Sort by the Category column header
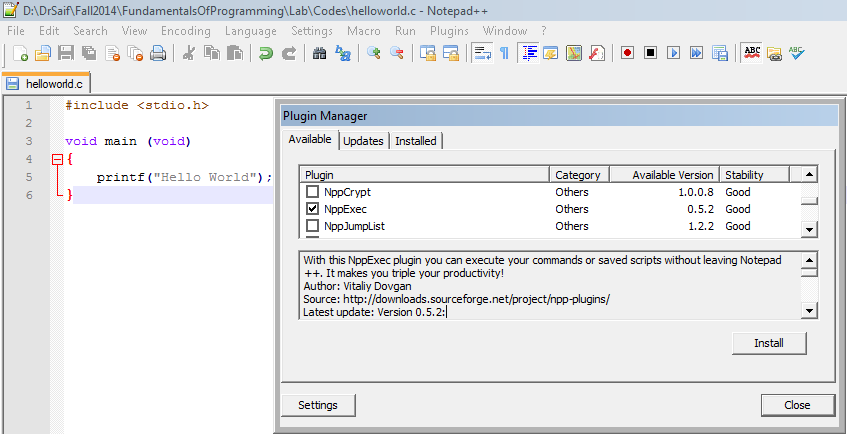 580,175
